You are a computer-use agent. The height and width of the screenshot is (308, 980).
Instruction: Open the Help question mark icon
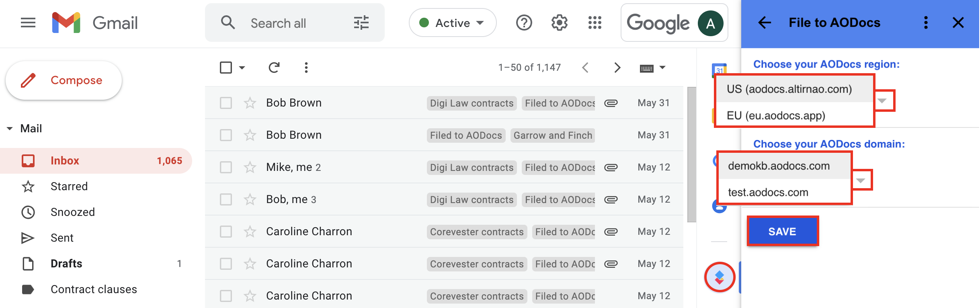coord(524,23)
